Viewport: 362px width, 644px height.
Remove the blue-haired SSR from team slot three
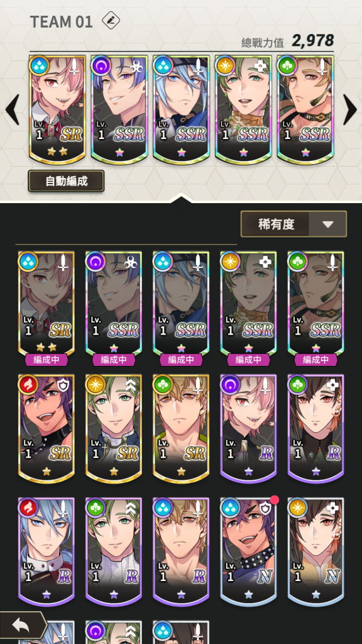(x=182, y=110)
